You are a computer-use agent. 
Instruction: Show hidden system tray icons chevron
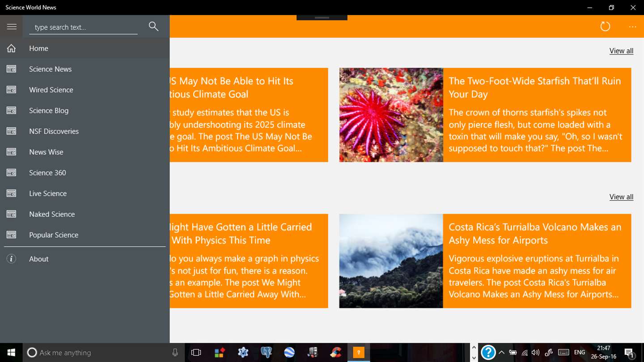[x=501, y=353]
